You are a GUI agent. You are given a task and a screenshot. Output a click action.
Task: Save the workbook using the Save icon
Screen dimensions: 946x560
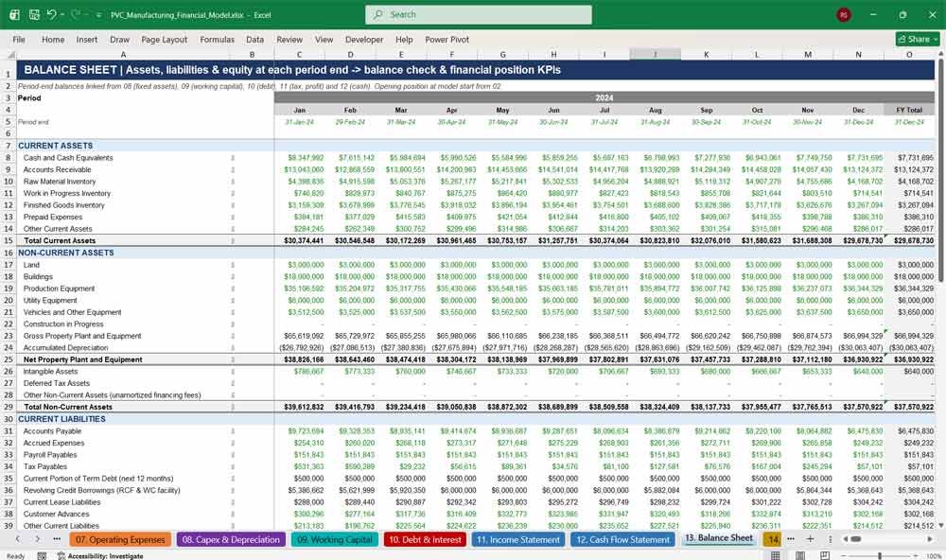(34, 14)
